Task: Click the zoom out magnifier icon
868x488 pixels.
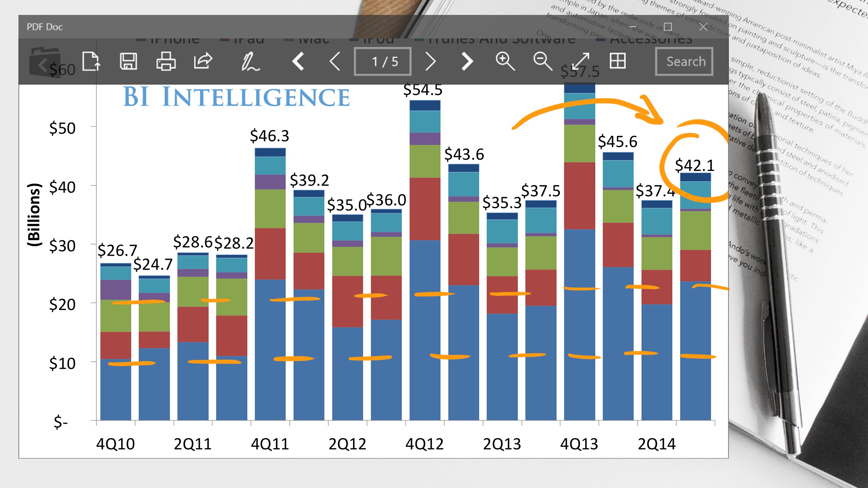Action: coord(542,61)
